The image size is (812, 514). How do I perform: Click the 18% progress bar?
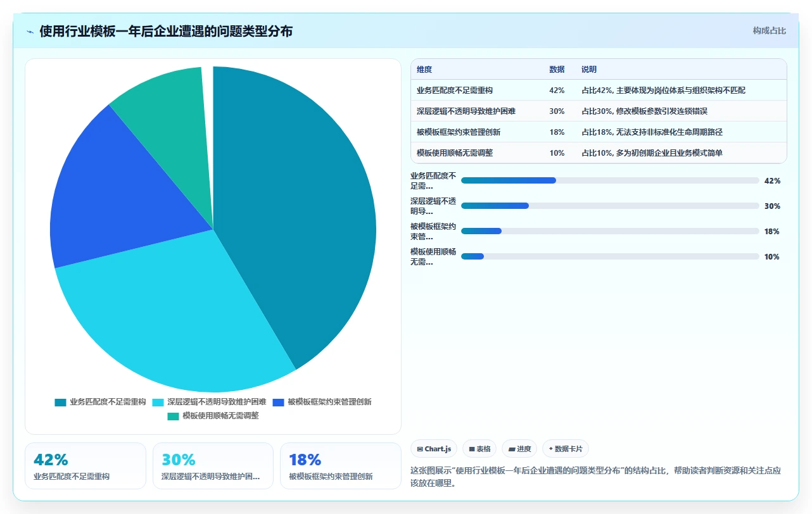[610, 231]
